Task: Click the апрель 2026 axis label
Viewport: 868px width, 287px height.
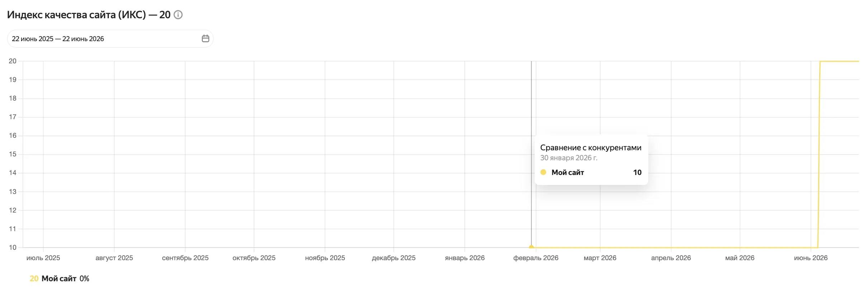Action: (x=671, y=258)
